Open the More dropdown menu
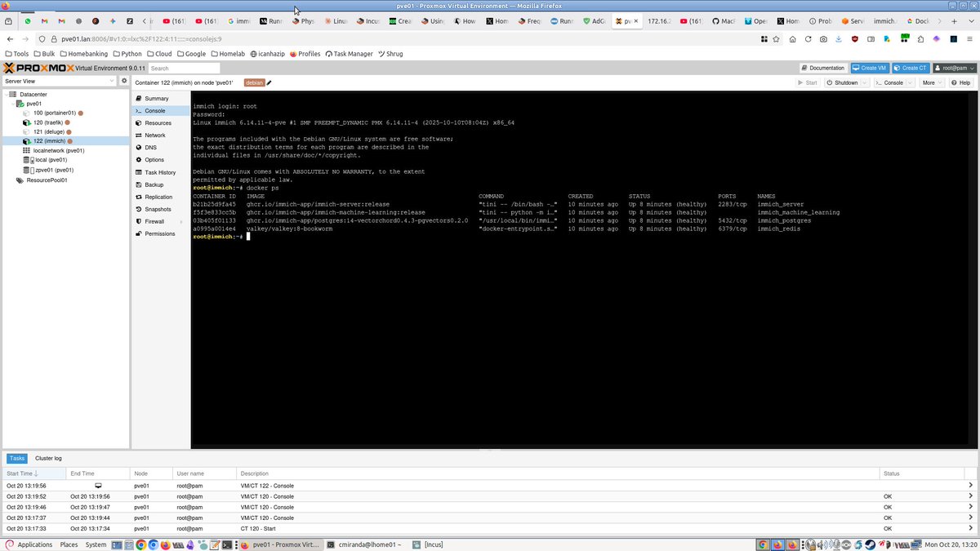Image resolution: width=980 pixels, height=551 pixels. 931,82
